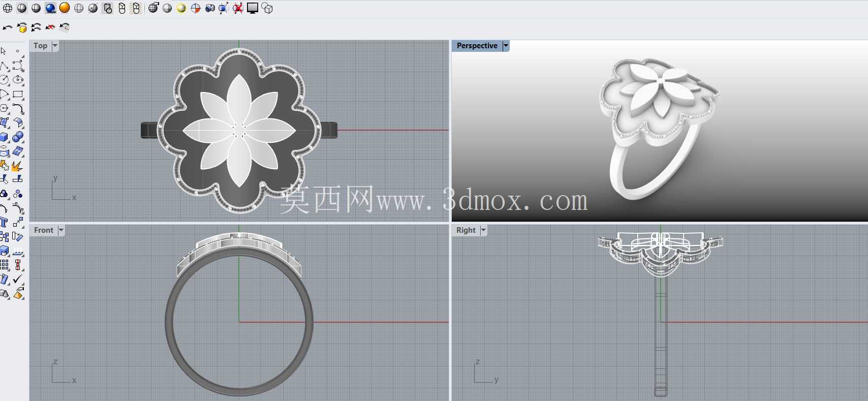The height and width of the screenshot is (401, 868).
Task: Select the Text object tool
Action: coord(4,222)
